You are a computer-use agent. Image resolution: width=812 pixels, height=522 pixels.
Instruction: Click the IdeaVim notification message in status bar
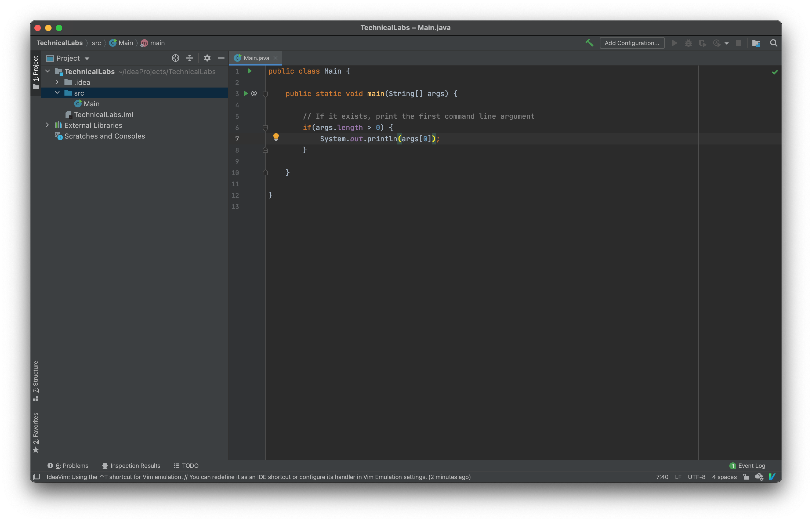point(259,477)
